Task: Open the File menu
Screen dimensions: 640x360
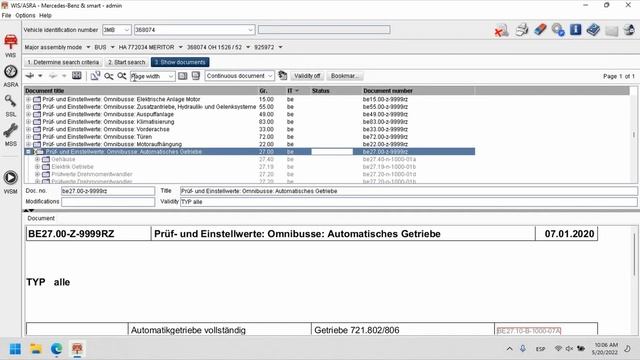Action: click(x=6, y=16)
